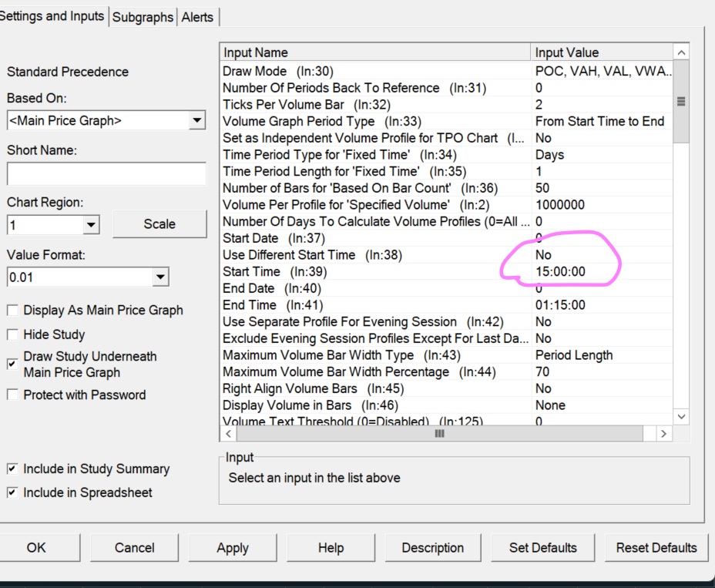
Task: Enable Display As Main Price Graph checkbox
Action: click(x=13, y=311)
